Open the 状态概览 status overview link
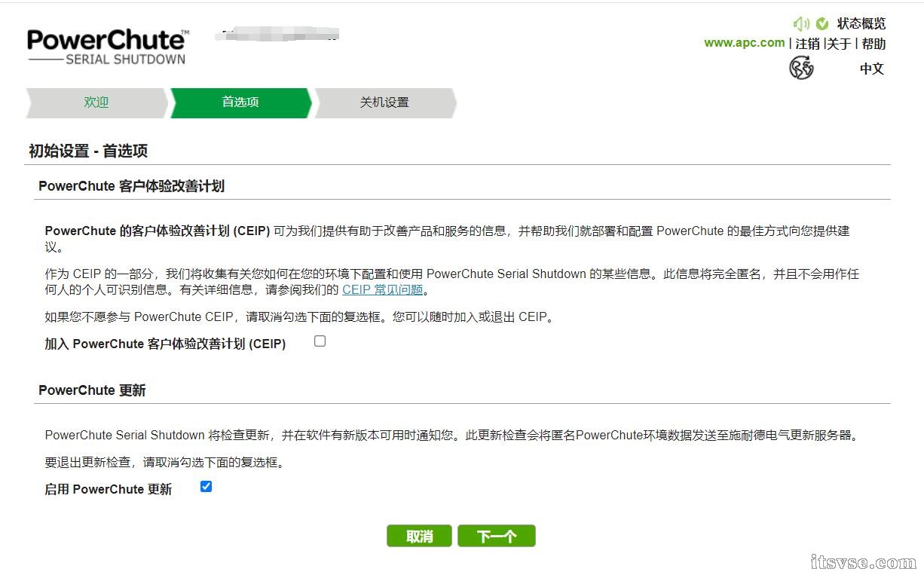This screenshot has width=924, height=584. pyautogui.click(x=861, y=24)
